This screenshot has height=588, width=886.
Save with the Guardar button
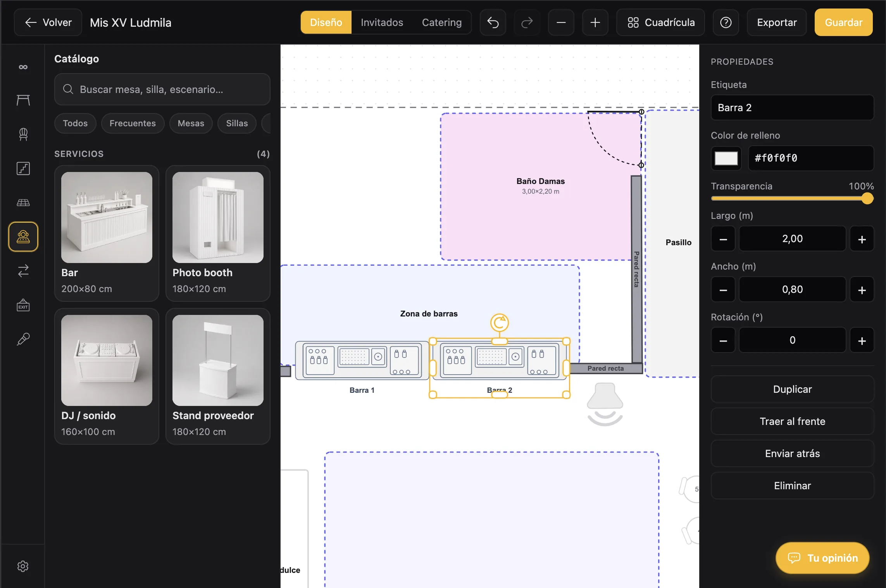tap(843, 22)
